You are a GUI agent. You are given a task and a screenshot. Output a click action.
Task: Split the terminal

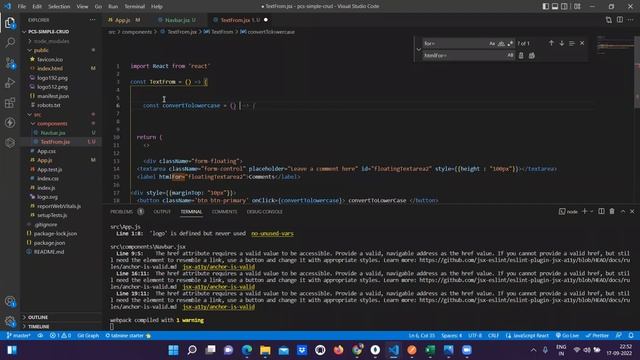pyautogui.click(x=601, y=211)
